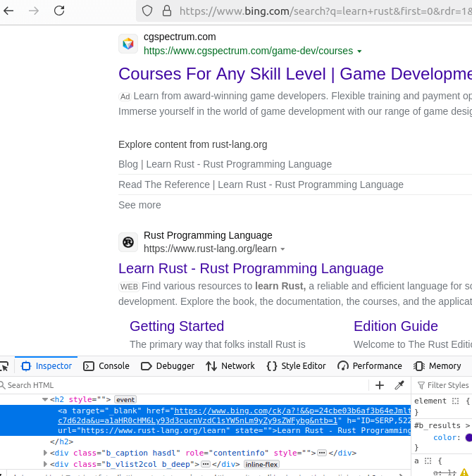Open Learn Rust - Rust Programming Language result
Image resolution: width=472 pixels, height=476 pixels.
(x=251, y=268)
